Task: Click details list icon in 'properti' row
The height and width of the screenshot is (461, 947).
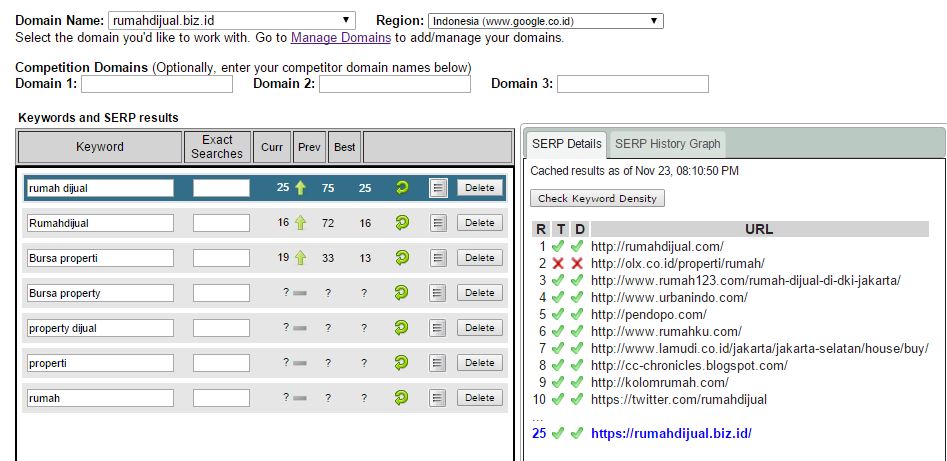Action: point(438,363)
